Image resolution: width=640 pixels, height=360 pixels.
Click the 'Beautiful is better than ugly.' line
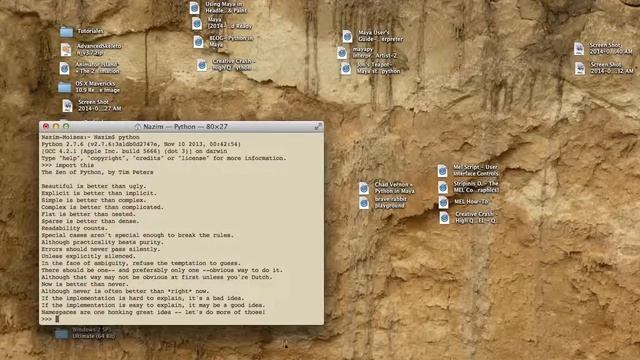point(93,186)
